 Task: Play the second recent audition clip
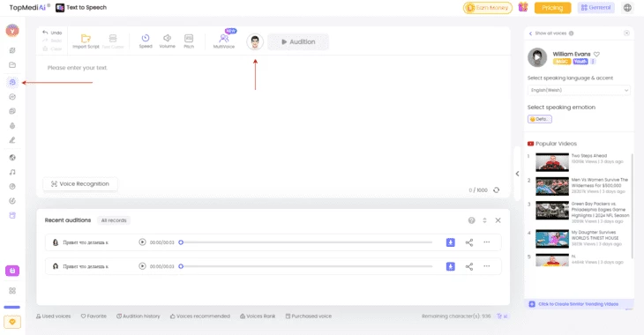point(142,266)
